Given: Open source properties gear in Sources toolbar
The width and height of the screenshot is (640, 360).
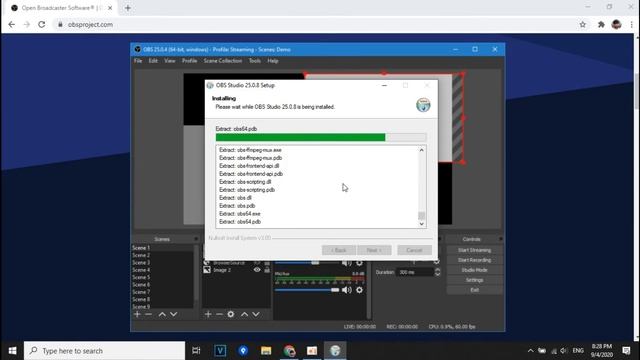Looking at the screenshot, I should tap(231, 314).
